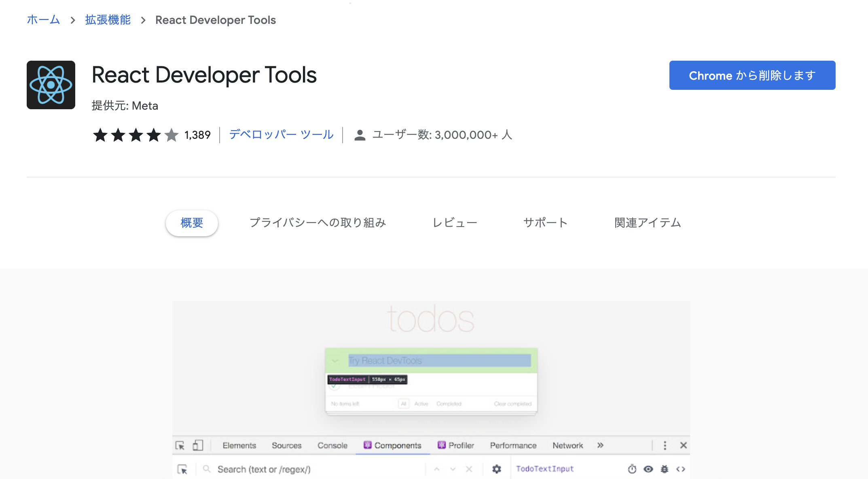Click the select-component picker icon near search
This screenshot has height=479, width=868.
[x=182, y=469]
